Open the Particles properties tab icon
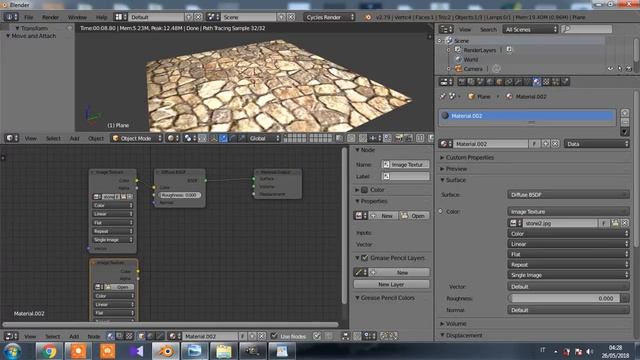This screenshot has height=360, width=640. [x=556, y=82]
